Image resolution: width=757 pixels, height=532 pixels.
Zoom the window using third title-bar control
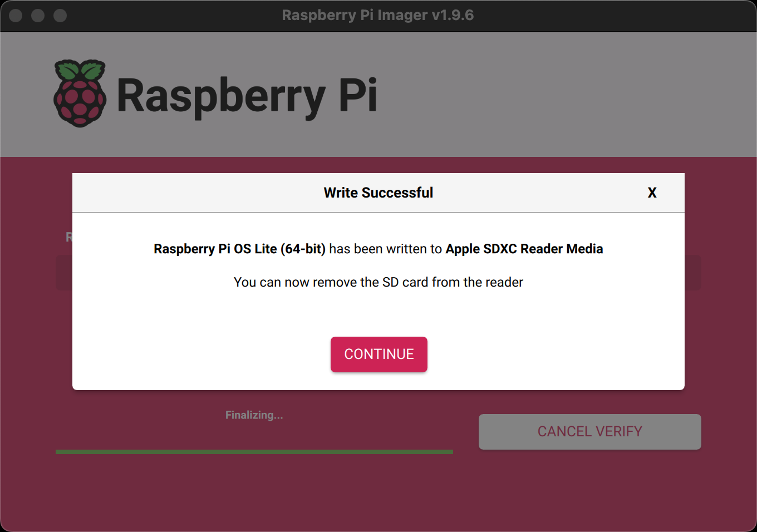(60, 16)
